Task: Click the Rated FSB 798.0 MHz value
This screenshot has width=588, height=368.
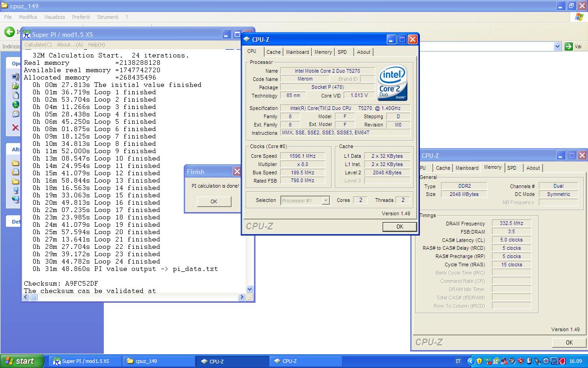Action: (302, 181)
